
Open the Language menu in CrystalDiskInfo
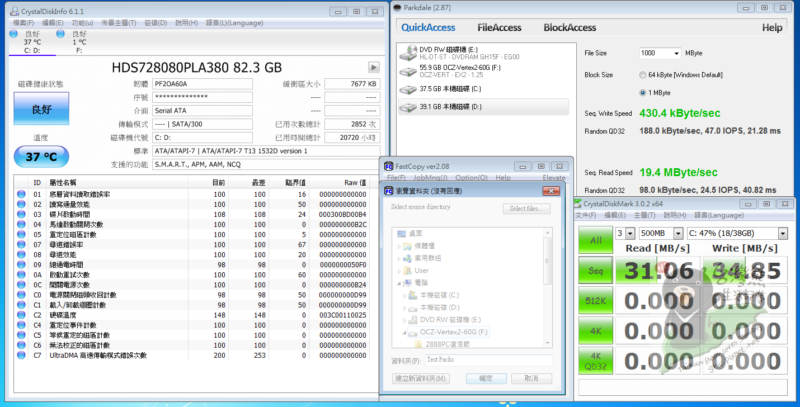coord(235,23)
